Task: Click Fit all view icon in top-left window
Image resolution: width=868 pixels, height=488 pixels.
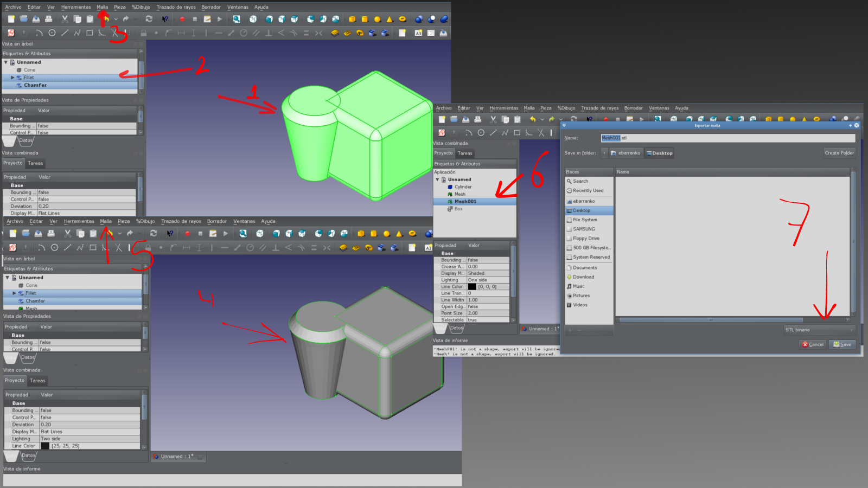Action: pos(237,19)
